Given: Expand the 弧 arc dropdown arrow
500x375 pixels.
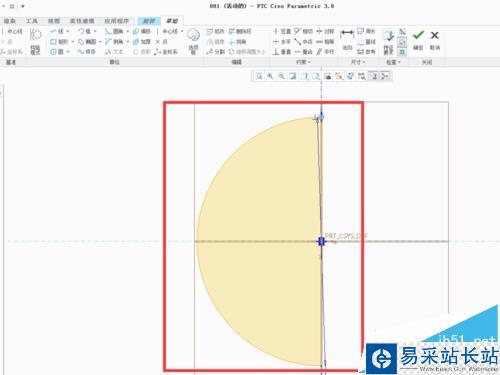Looking at the screenshot, I should point(95,31).
